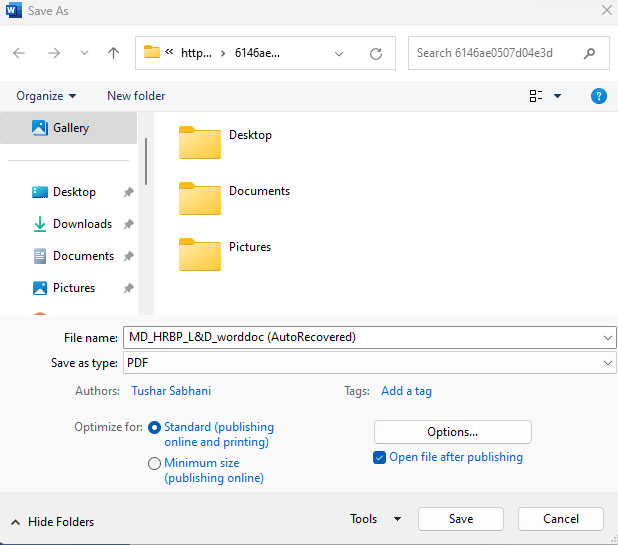Image resolution: width=618 pixels, height=545 pixels.
Task: Click the pin icon next to Downloads
Action: (128, 224)
